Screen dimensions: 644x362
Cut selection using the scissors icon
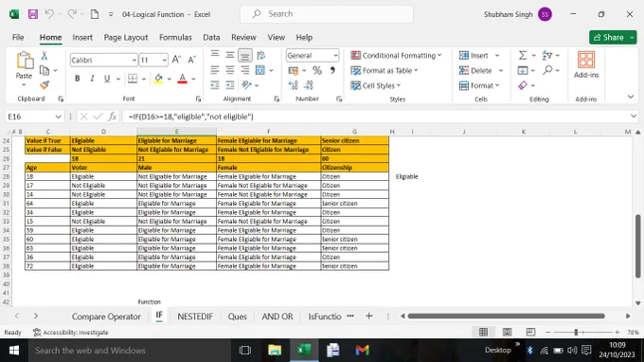coord(45,56)
